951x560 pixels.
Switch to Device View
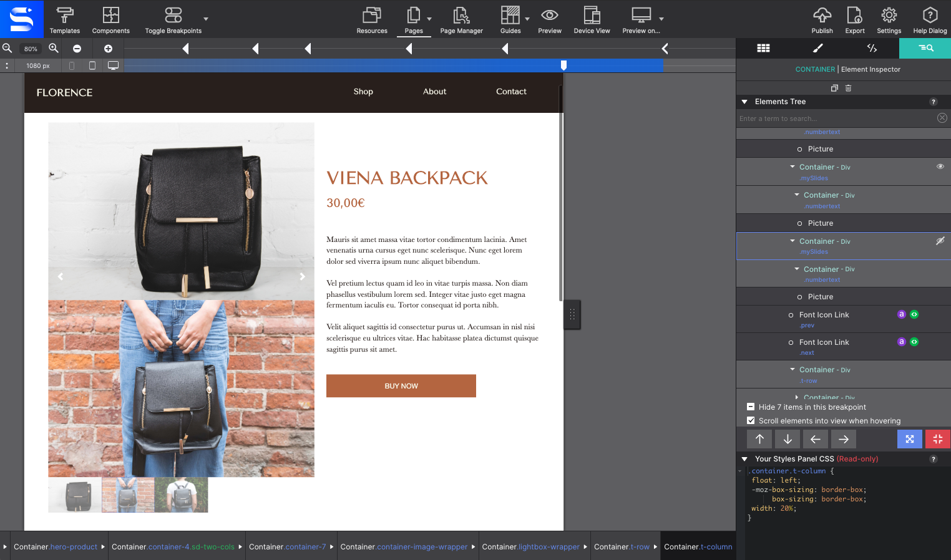pyautogui.click(x=592, y=20)
